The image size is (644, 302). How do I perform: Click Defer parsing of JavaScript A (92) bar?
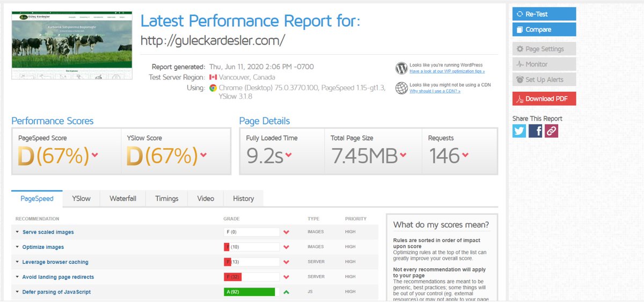252,292
